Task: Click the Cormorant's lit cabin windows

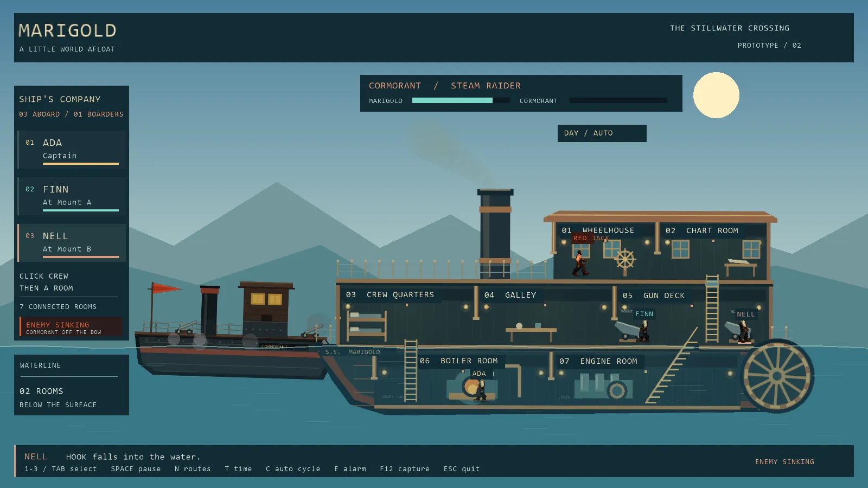Action: click(x=266, y=299)
